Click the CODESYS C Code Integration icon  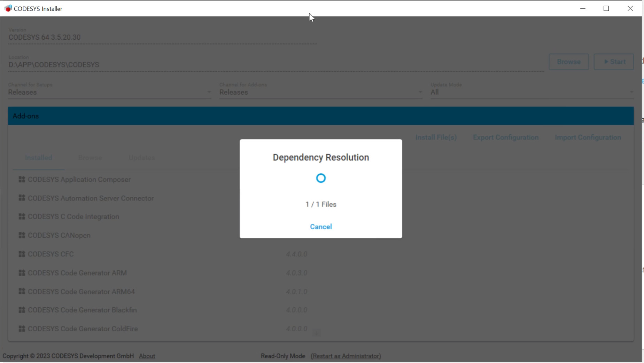[x=22, y=216]
